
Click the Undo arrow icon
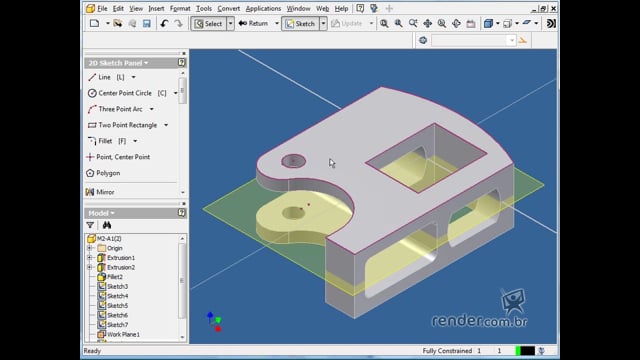[x=164, y=24]
